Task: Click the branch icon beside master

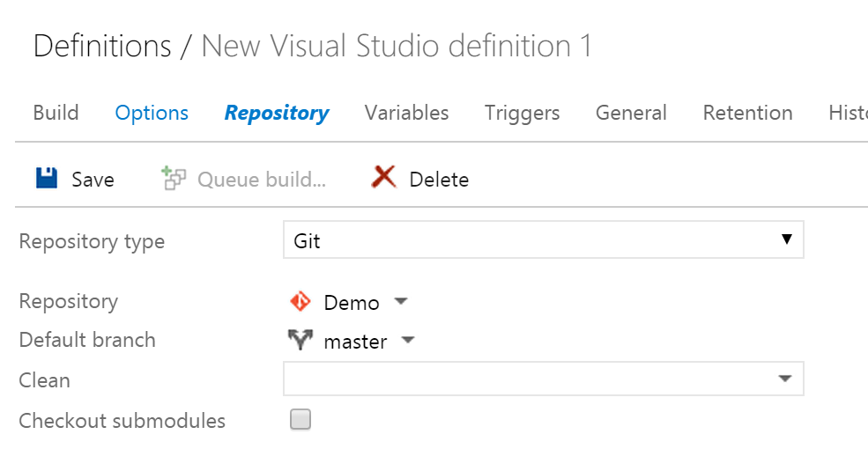Action: tap(300, 340)
